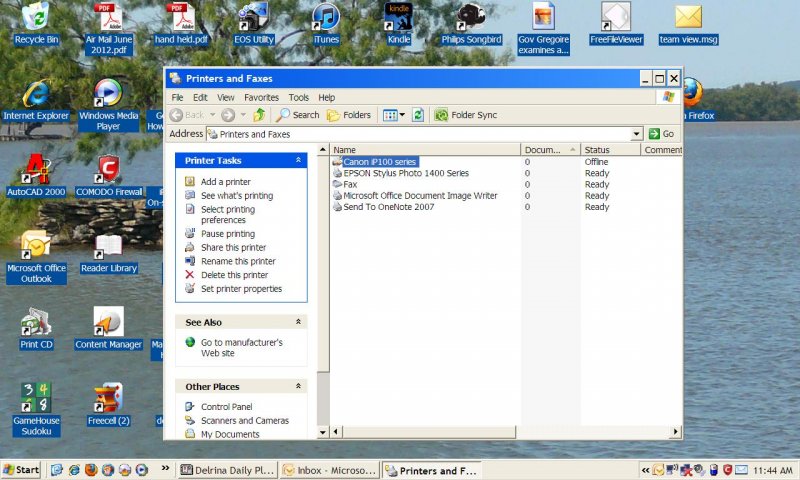Collapse the See Also panel
This screenshot has height=480, width=800.
[x=298, y=322]
